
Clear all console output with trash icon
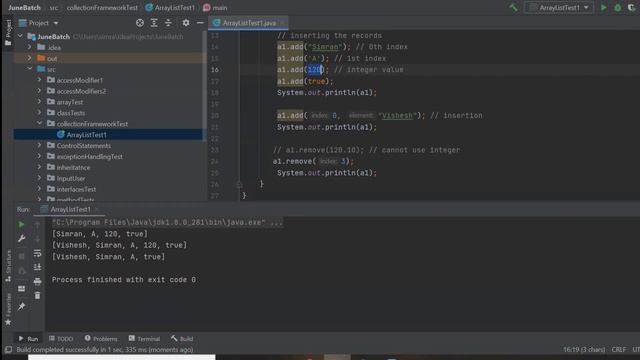click(x=37, y=295)
